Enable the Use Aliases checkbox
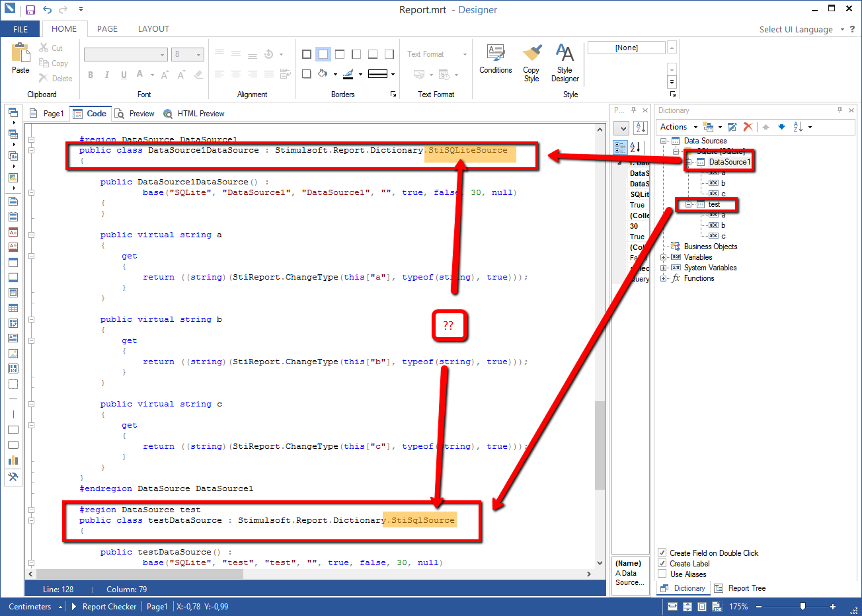Viewport: 862px width, 616px height. (x=662, y=574)
